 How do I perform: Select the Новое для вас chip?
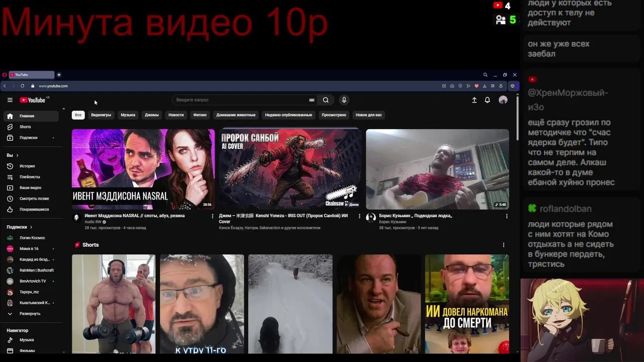[x=369, y=115]
